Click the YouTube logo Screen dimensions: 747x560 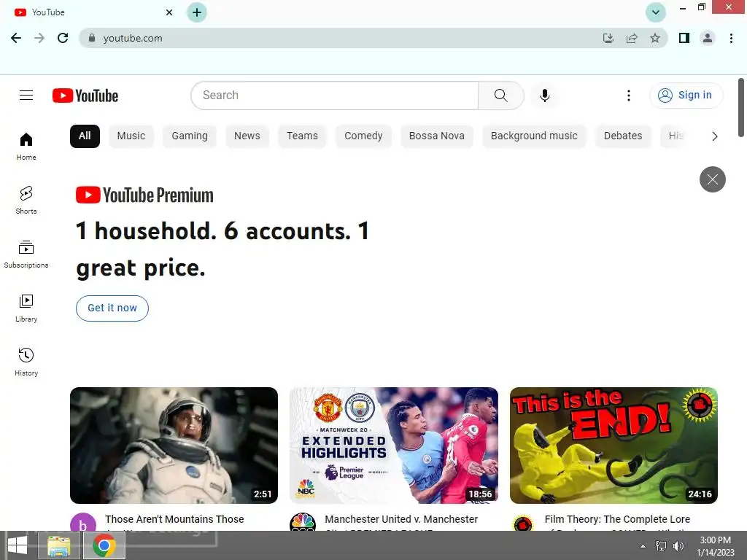[85, 96]
